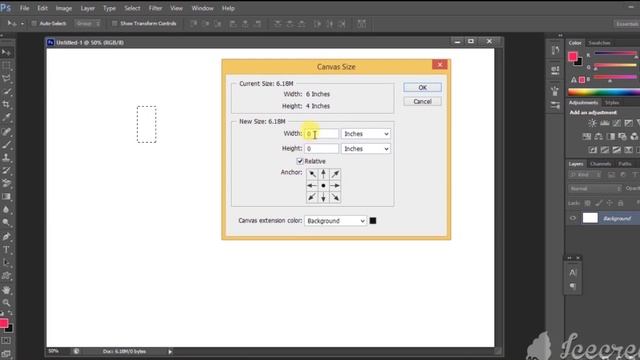Viewport: 640px width, 360px height.
Task: Select the Crop tool
Action: click(x=6, y=104)
